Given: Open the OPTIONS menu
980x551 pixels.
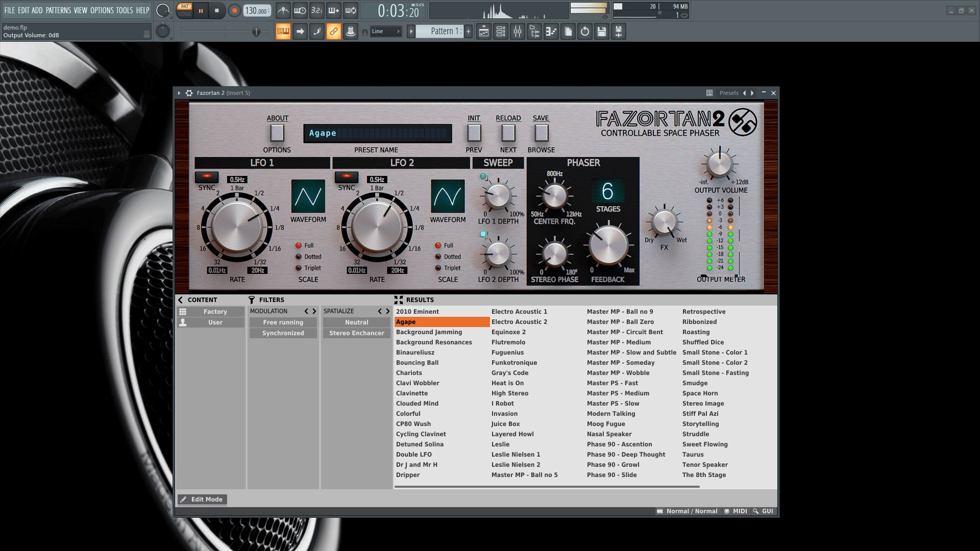Looking at the screenshot, I should (x=102, y=10).
